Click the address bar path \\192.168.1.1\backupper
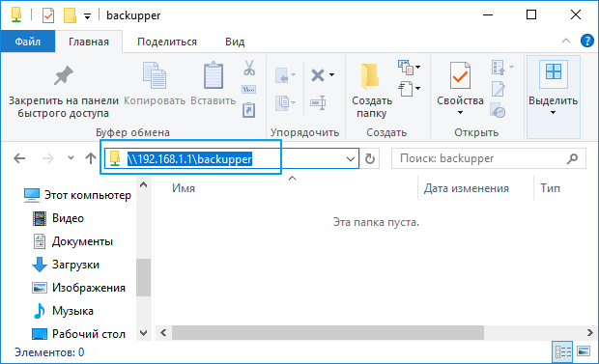 point(189,159)
